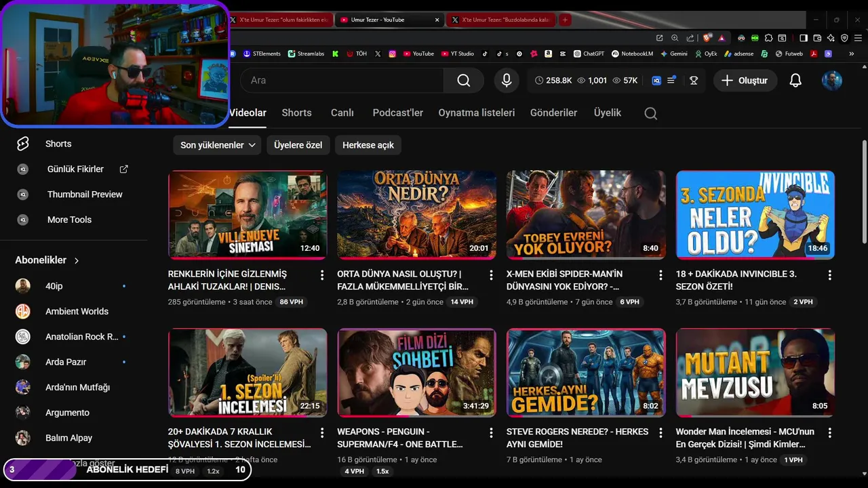Screen dimensions: 868x488
Task: Switch to the Videolar tab
Action: pos(248,113)
